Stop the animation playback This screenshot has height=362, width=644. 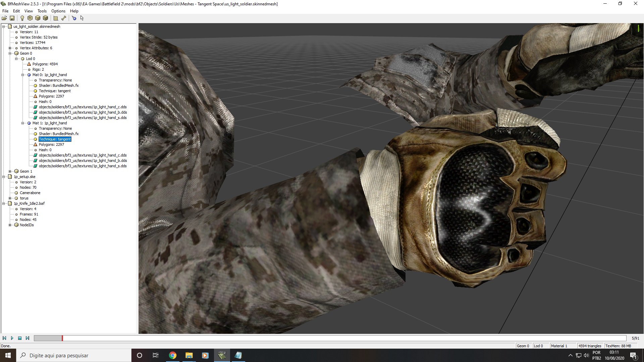(20, 338)
